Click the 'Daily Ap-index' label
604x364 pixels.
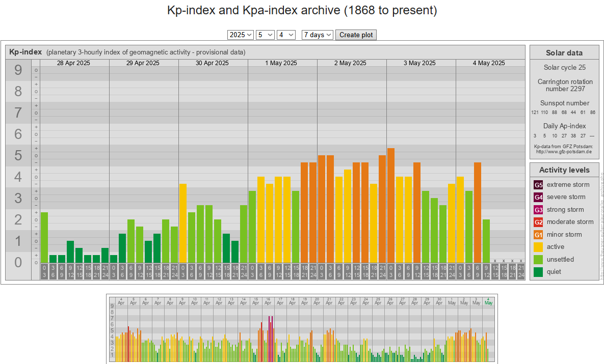tap(565, 126)
